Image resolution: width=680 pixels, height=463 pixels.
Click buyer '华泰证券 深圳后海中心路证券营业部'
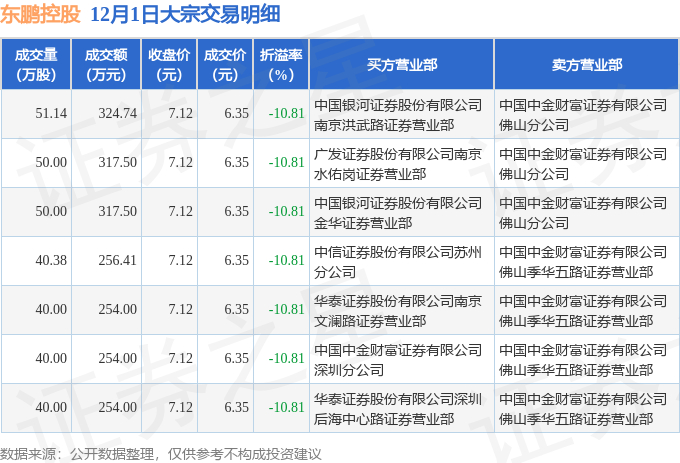tap(398, 409)
